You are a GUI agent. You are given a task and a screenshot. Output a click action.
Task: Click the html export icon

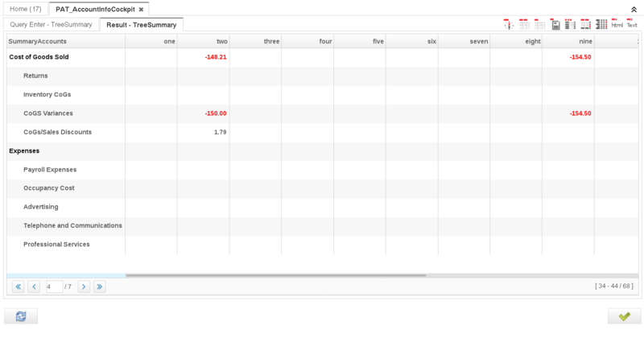coord(617,24)
